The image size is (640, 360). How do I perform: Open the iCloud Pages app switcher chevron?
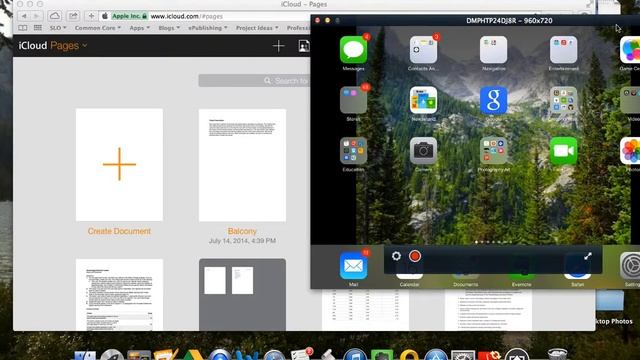click(84, 46)
